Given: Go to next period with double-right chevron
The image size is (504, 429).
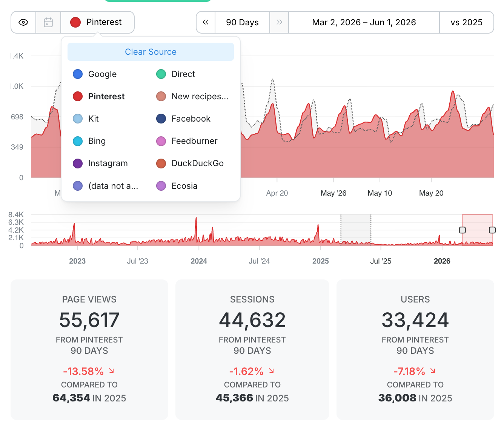Looking at the screenshot, I should click(x=279, y=22).
